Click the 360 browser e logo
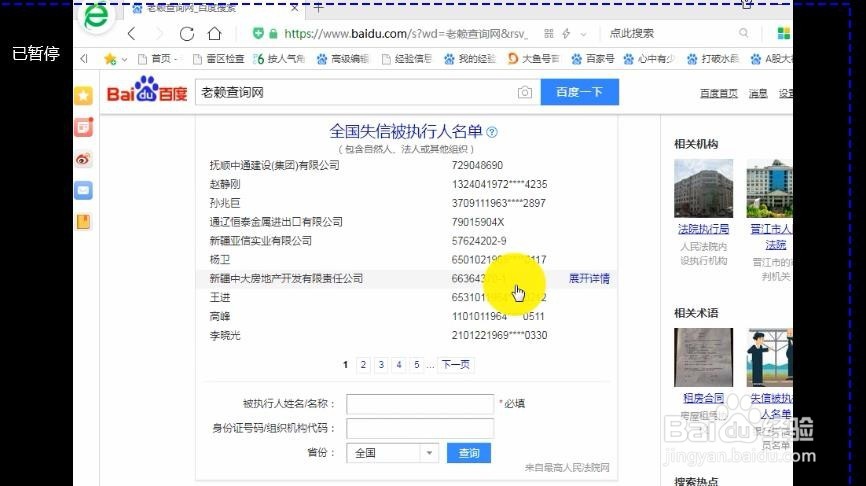Screen dimensions: 866x486 coord(97,15)
